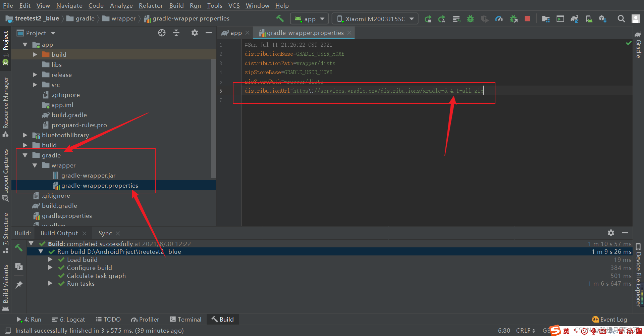Open the Refactor menu
The height and width of the screenshot is (336, 644).
pos(151,5)
